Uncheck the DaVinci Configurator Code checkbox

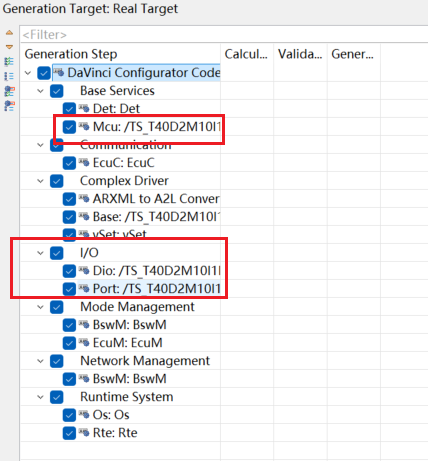[x=44, y=73]
